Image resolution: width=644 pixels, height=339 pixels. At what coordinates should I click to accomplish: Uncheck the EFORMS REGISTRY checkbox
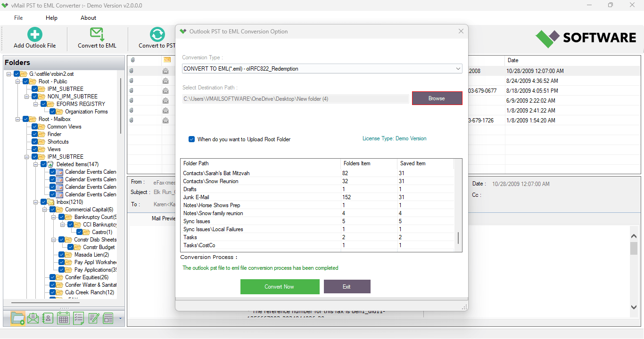[x=44, y=104]
